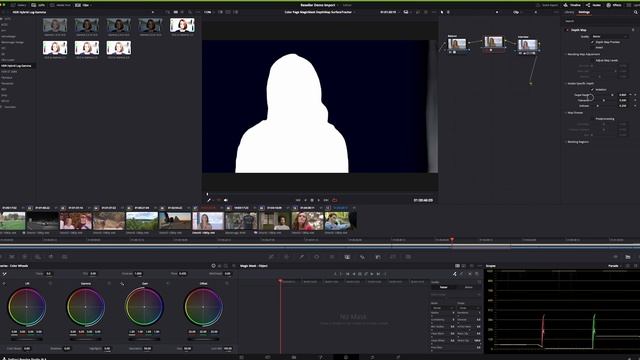
Task: Click the Quick Export button
Action: (x=547, y=5)
